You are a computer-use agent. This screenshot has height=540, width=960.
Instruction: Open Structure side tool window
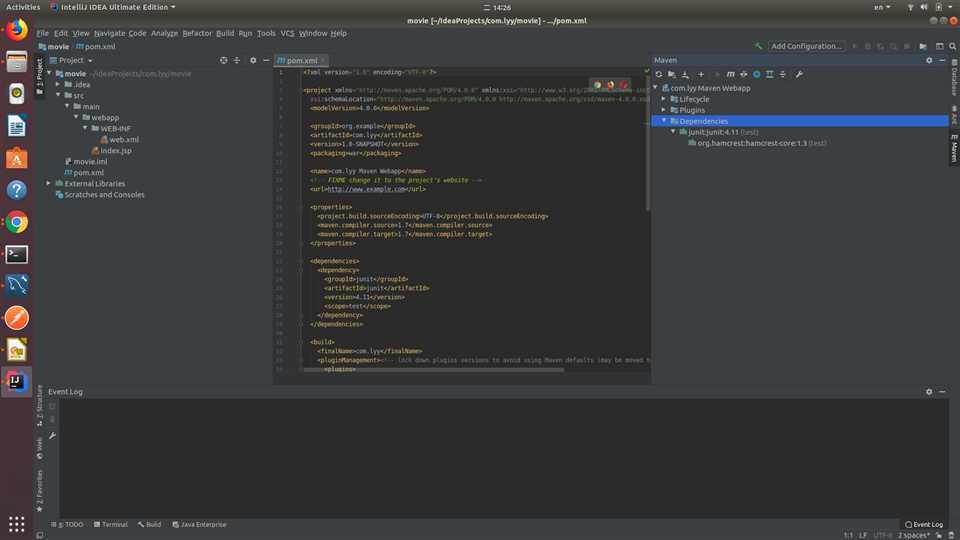click(40, 405)
